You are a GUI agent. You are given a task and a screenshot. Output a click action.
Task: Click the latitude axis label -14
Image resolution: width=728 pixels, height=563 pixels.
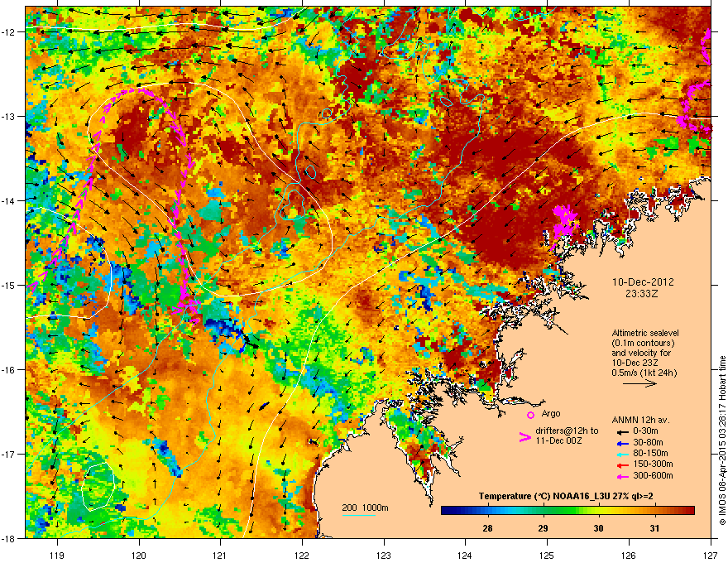pyautogui.click(x=9, y=200)
